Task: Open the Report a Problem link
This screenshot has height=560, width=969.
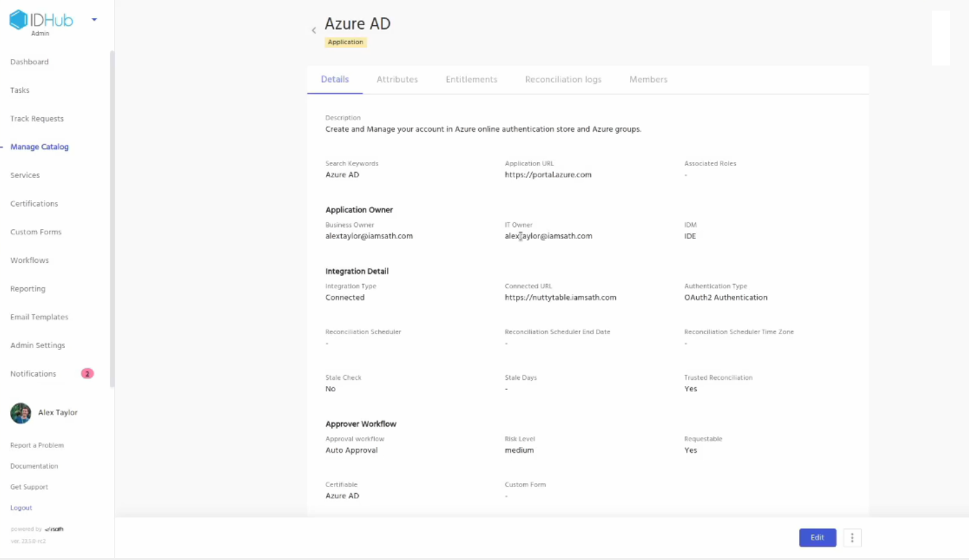Action: tap(37, 445)
